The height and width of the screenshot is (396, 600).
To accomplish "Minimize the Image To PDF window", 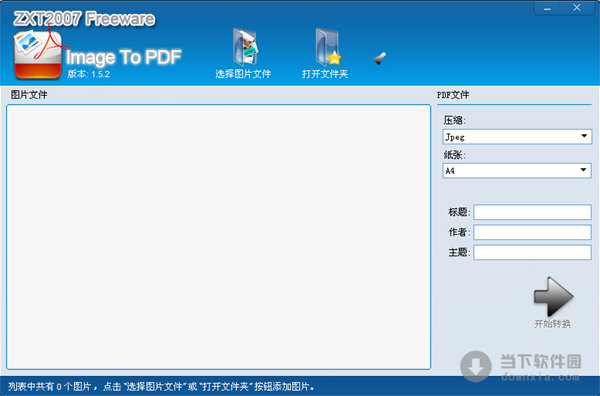I will [547, 8].
